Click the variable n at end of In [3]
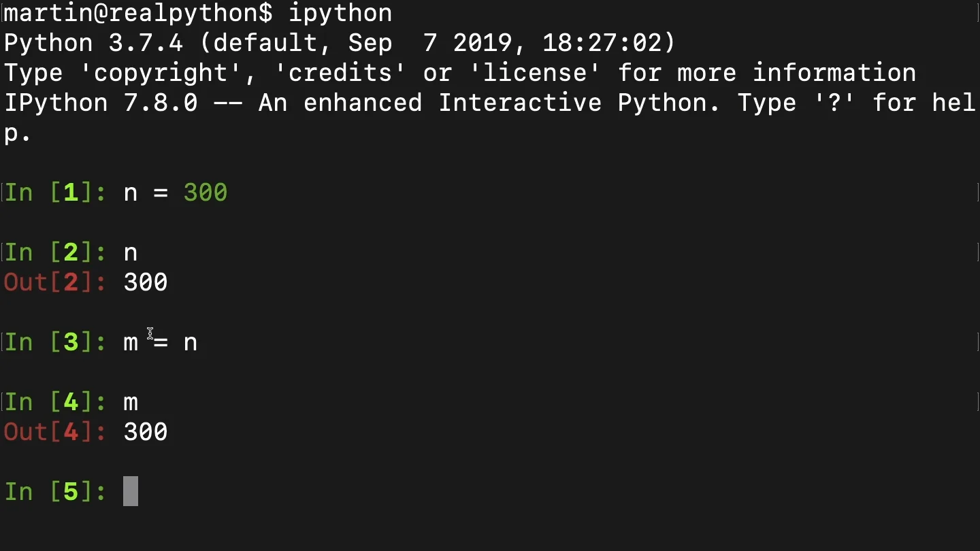The image size is (980, 551). click(x=191, y=343)
